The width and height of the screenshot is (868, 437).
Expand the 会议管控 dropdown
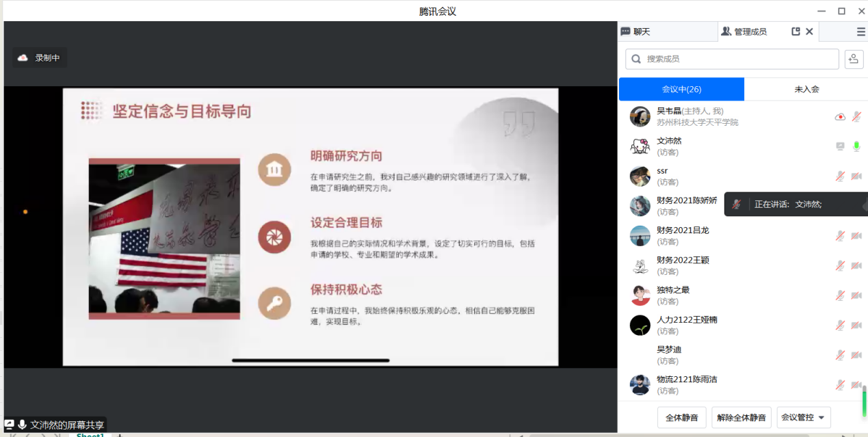pyautogui.click(x=804, y=417)
